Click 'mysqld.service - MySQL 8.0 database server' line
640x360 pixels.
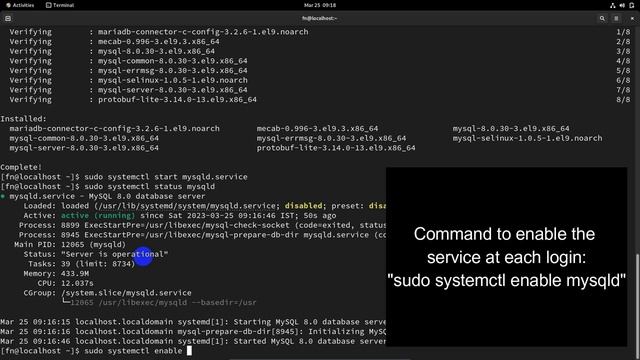point(107,196)
